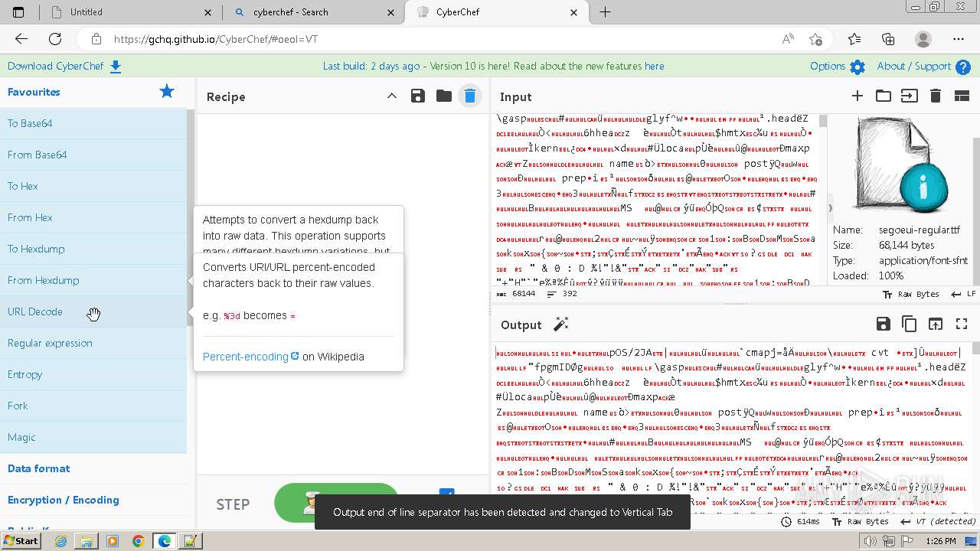
Task: Replace input with output icon
Action: pos(936,324)
